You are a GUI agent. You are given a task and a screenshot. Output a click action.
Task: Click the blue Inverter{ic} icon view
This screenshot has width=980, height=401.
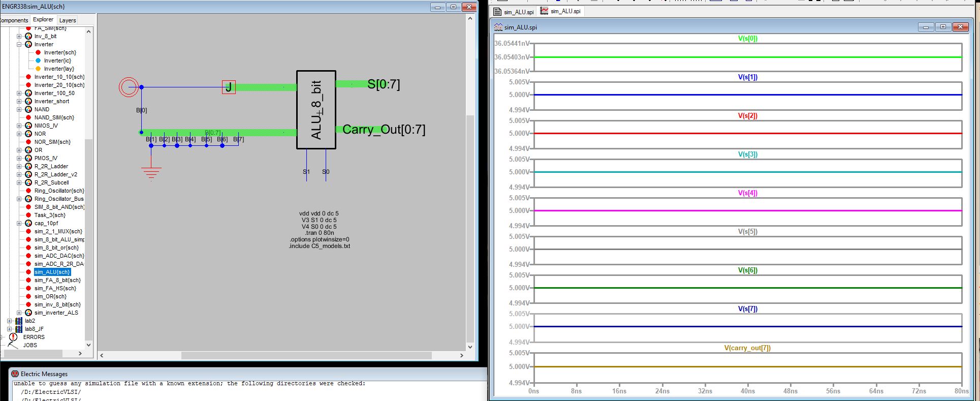38,60
